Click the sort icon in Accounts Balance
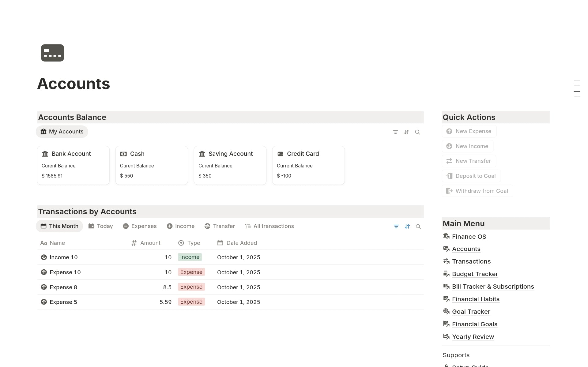Image resolution: width=588 pixels, height=367 pixels. [406, 132]
